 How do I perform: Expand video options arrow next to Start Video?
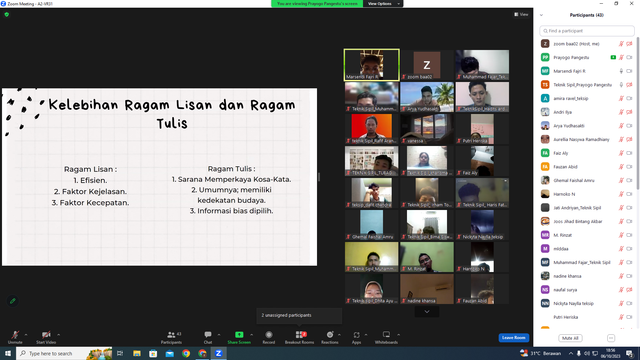pyautogui.click(x=58, y=335)
